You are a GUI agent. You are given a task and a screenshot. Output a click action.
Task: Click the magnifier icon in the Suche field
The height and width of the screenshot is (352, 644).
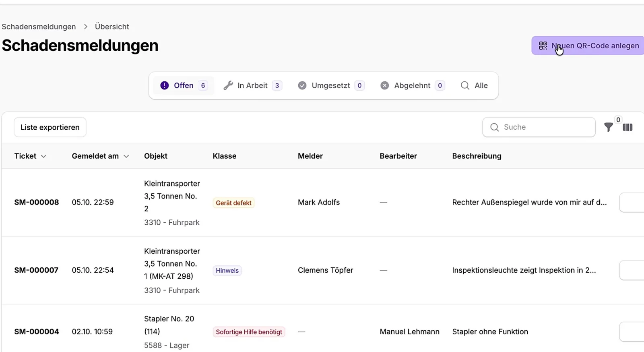(x=495, y=127)
